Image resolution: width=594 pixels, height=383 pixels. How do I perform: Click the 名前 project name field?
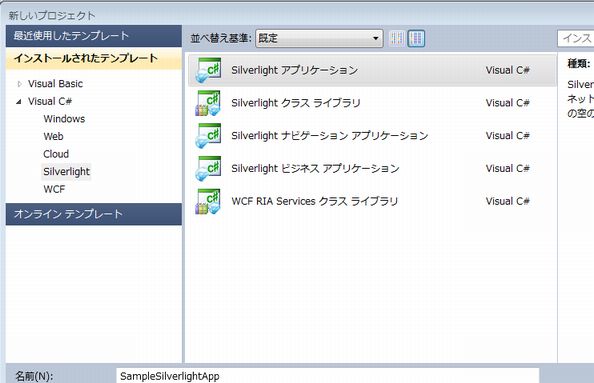328,376
